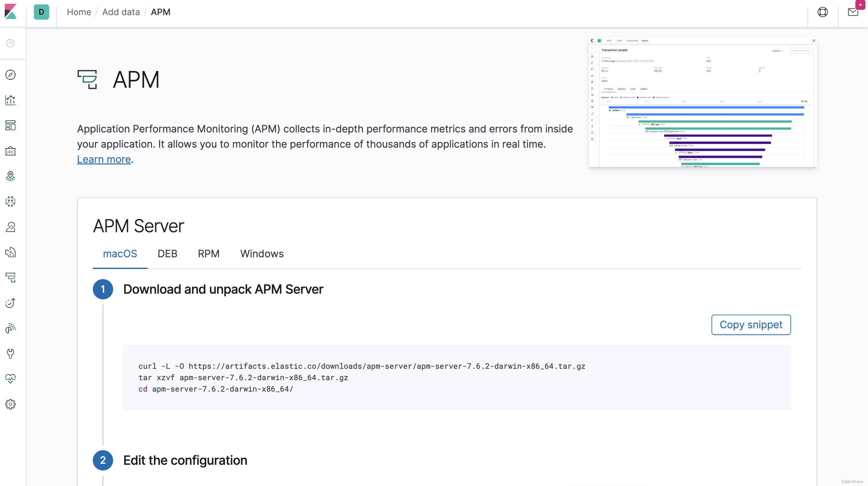Click the APM breadcrumb text

160,12
